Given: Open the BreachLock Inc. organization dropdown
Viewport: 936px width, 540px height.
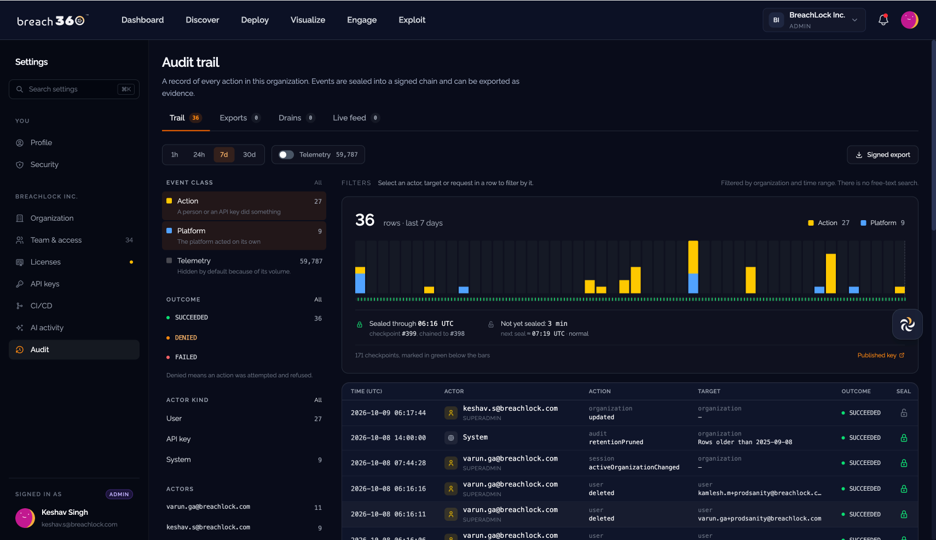Looking at the screenshot, I should [x=814, y=20].
